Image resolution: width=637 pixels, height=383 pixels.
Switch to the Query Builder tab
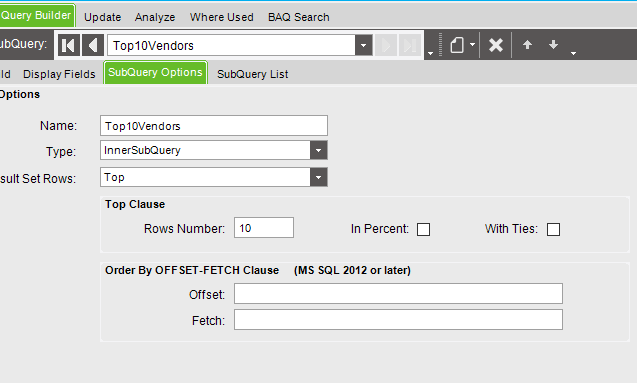pos(36,15)
